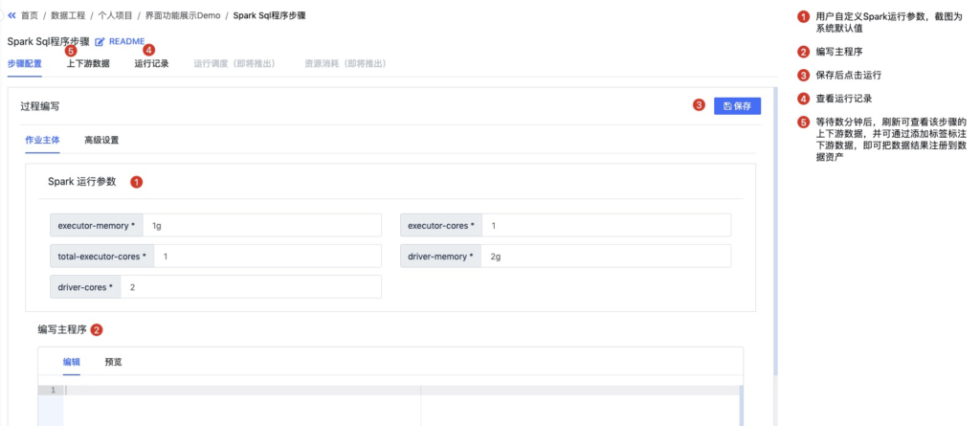Click the 过程编写 heading text
The image size is (980, 426).
coord(40,106)
